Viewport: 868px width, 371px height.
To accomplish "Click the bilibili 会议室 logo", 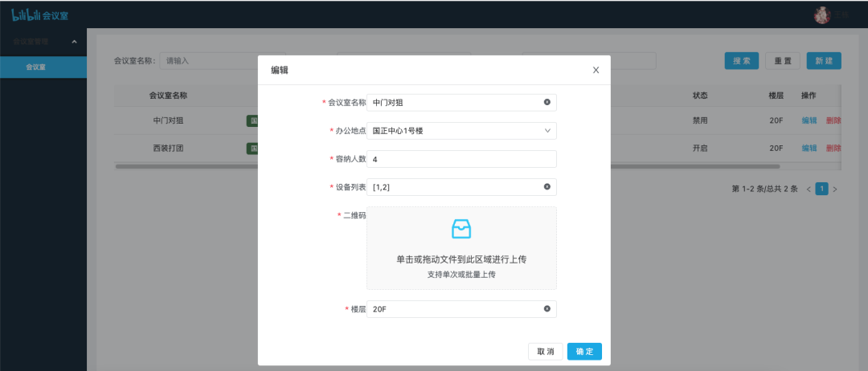I will pyautogui.click(x=40, y=15).
